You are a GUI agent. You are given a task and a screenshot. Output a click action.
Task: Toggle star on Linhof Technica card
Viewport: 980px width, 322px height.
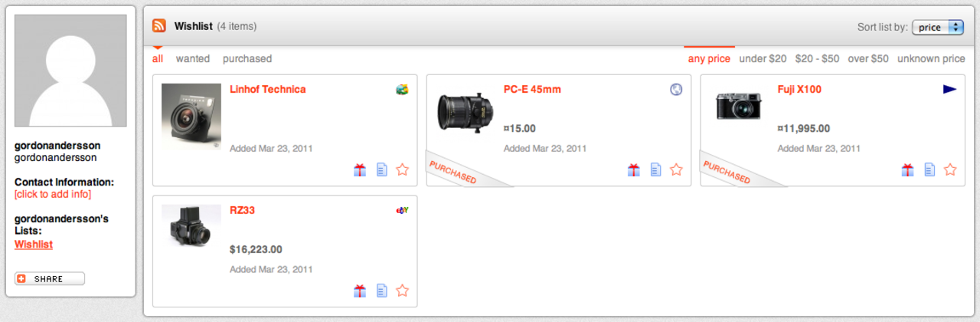coord(403,170)
